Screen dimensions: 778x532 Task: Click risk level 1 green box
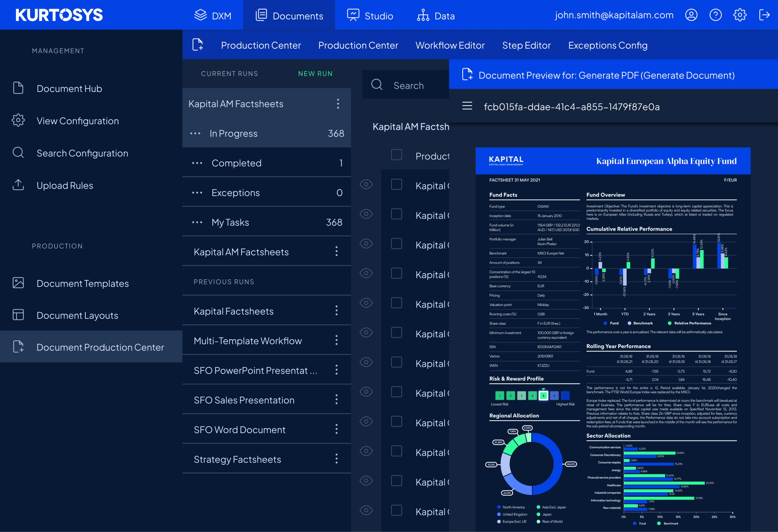(500, 396)
